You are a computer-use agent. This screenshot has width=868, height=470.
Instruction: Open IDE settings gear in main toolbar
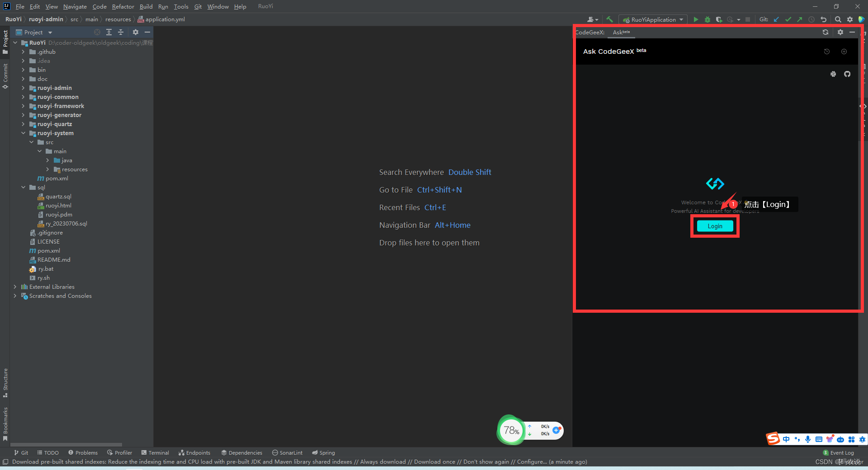point(850,19)
